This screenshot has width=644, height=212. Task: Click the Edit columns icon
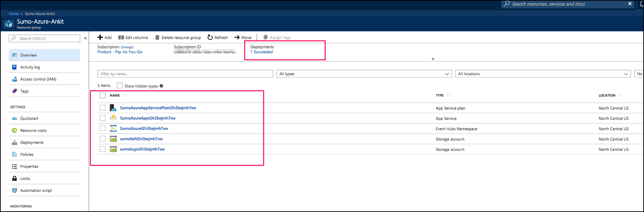tap(121, 38)
